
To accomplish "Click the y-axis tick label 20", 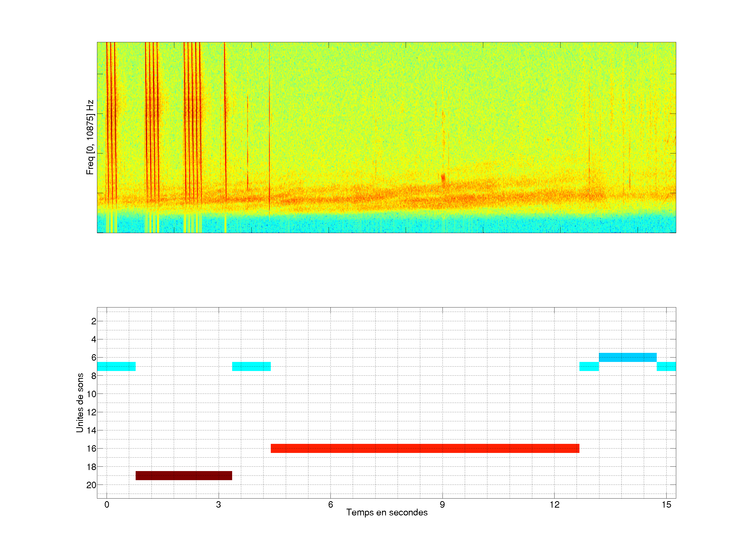I will click(91, 485).
